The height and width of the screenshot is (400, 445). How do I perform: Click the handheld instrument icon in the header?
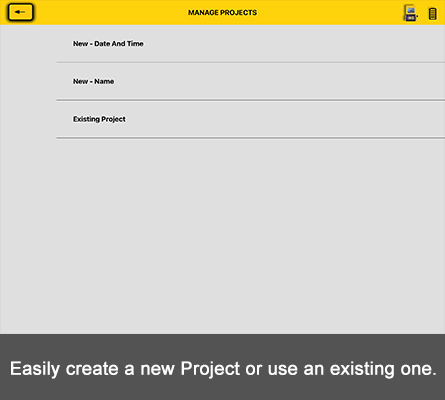coord(411,13)
